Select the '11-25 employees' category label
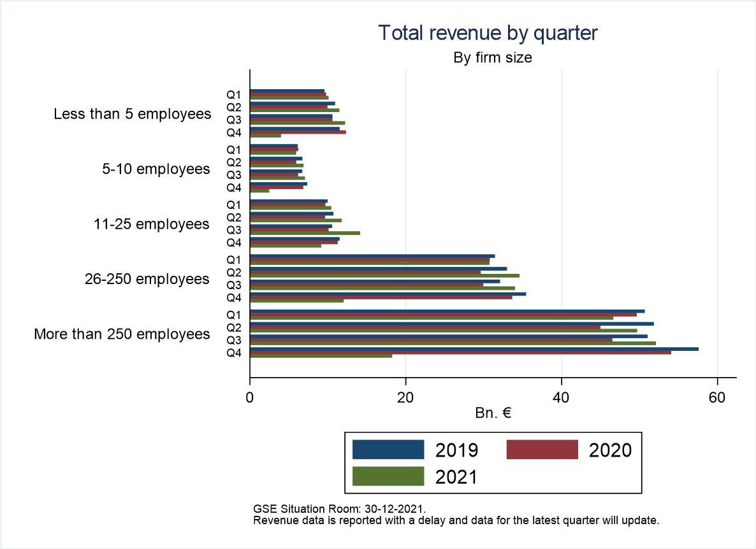756x549 pixels. click(x=151, y=224)
